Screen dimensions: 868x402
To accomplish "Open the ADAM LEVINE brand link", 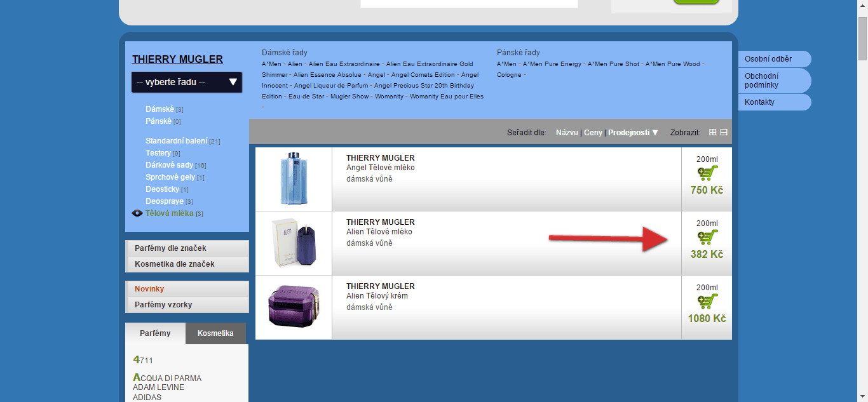I will coord(158,387).
